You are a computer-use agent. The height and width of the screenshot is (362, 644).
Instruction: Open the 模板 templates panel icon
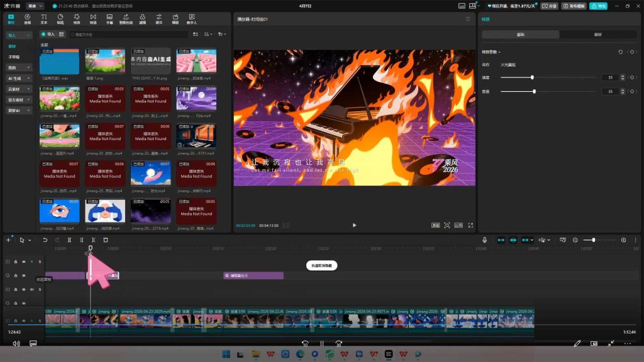point(175,19)
